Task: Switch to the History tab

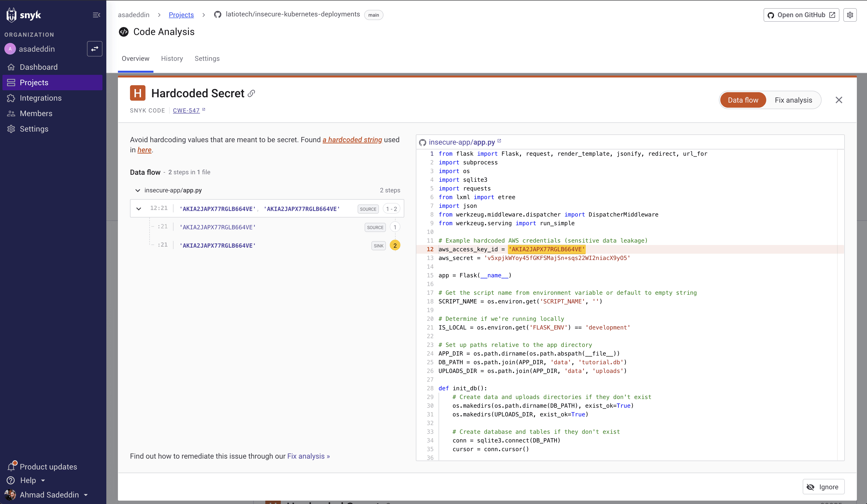Action: pyautogui.click(x=172, y=58)
